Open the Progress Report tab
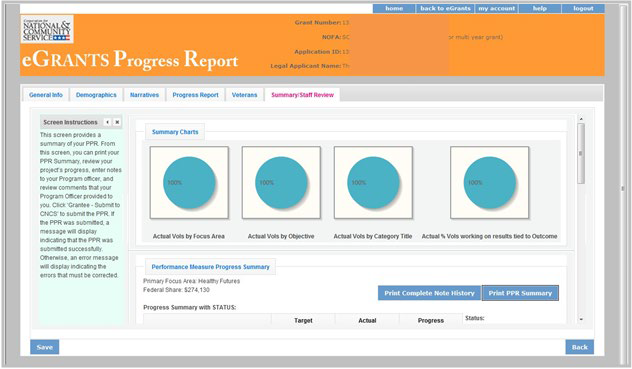 (195, 95)
